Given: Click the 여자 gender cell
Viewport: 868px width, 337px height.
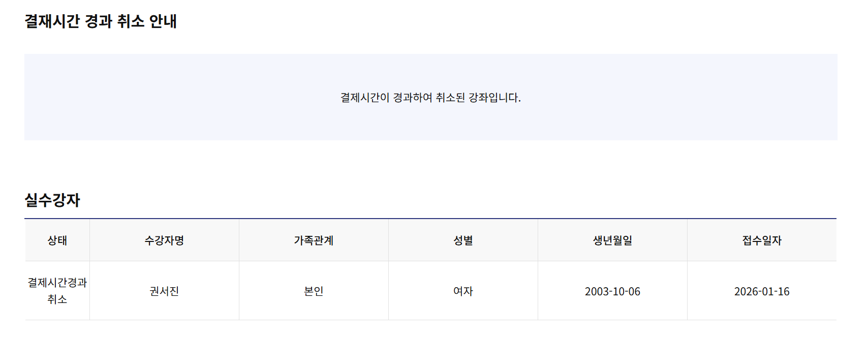Looking at the screenshot, I should coord(463,291).
